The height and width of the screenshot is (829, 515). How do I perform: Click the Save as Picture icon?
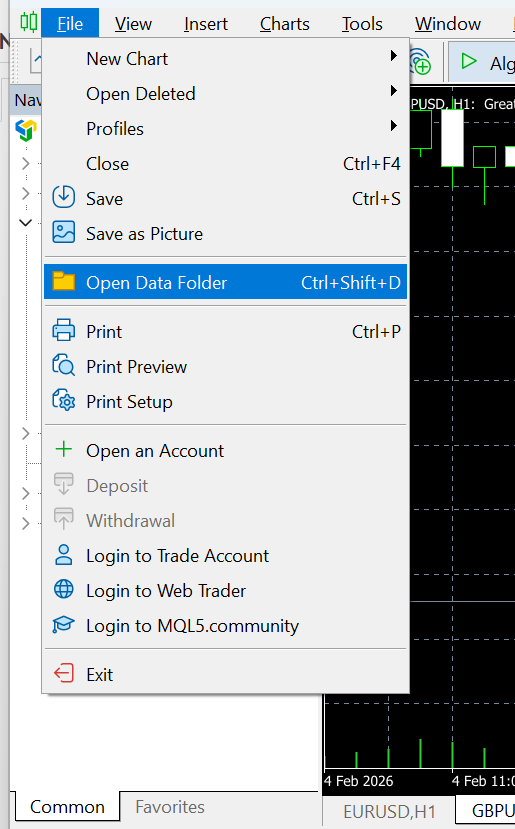(x=63, y=233)
